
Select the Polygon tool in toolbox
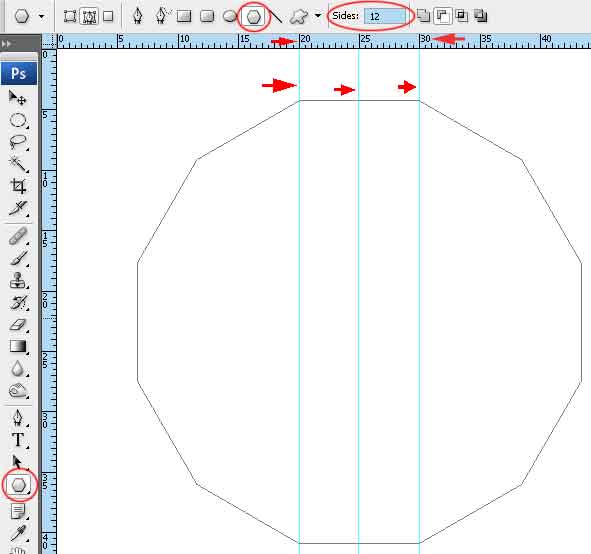pos(19,485)
